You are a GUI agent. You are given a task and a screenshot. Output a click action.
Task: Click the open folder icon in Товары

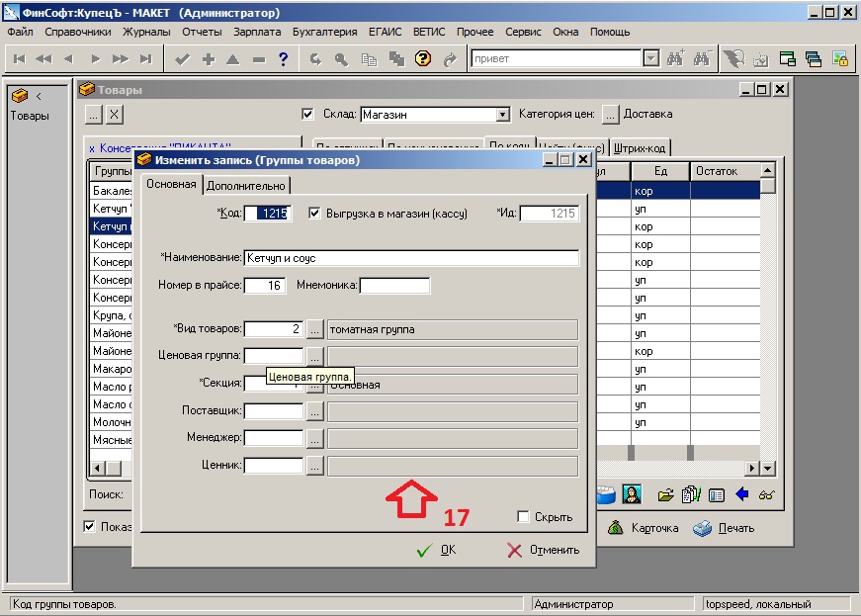point(666,494)
